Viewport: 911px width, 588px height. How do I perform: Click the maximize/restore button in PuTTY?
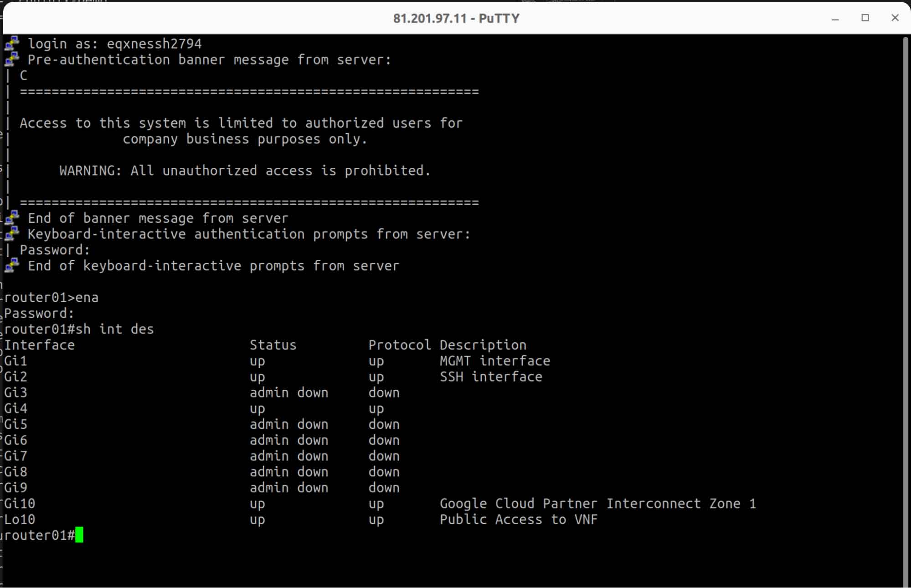point(865,17)
